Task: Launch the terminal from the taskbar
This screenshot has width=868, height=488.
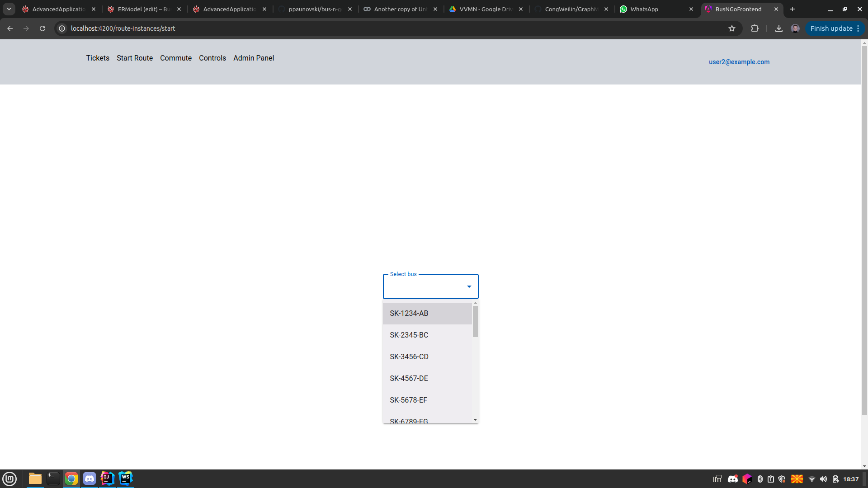Action: coord(53,478)
